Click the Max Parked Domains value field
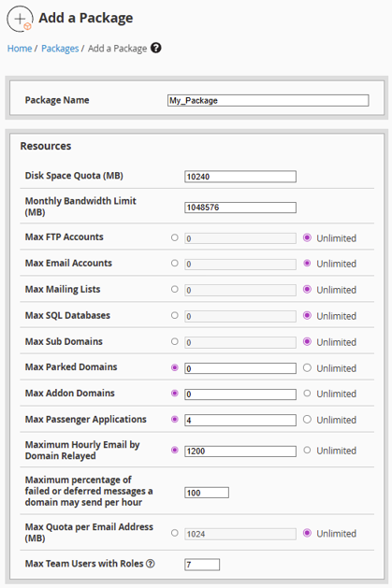The image size is (392, 588). tap(240, 368)
